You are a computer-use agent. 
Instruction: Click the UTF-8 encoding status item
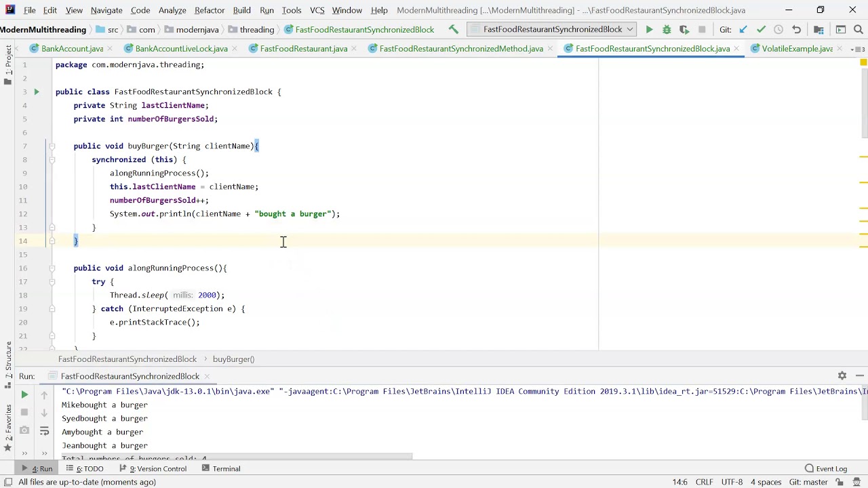pos(732,482)
